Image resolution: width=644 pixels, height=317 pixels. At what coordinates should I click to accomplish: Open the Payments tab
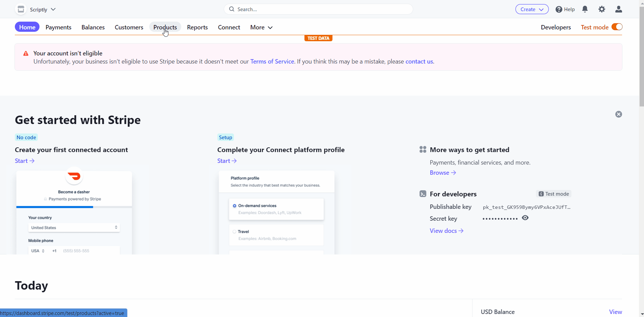coord(58,27)
